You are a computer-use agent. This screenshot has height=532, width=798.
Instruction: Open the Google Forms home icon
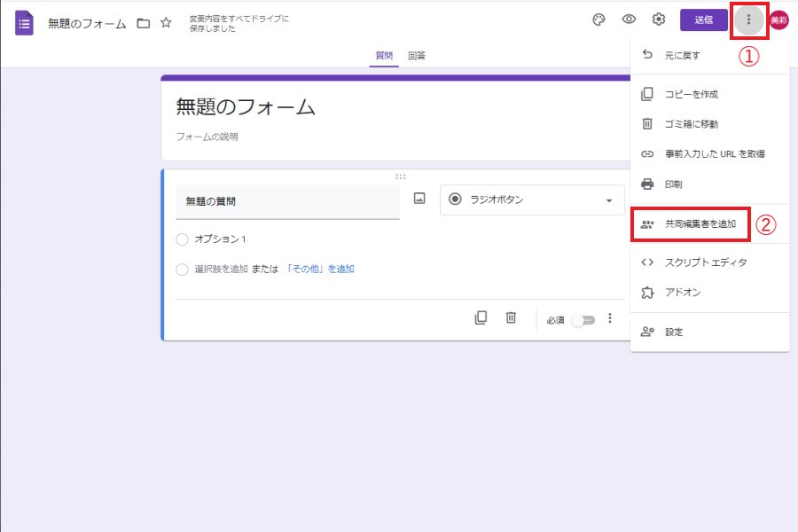tap(24, 23)
